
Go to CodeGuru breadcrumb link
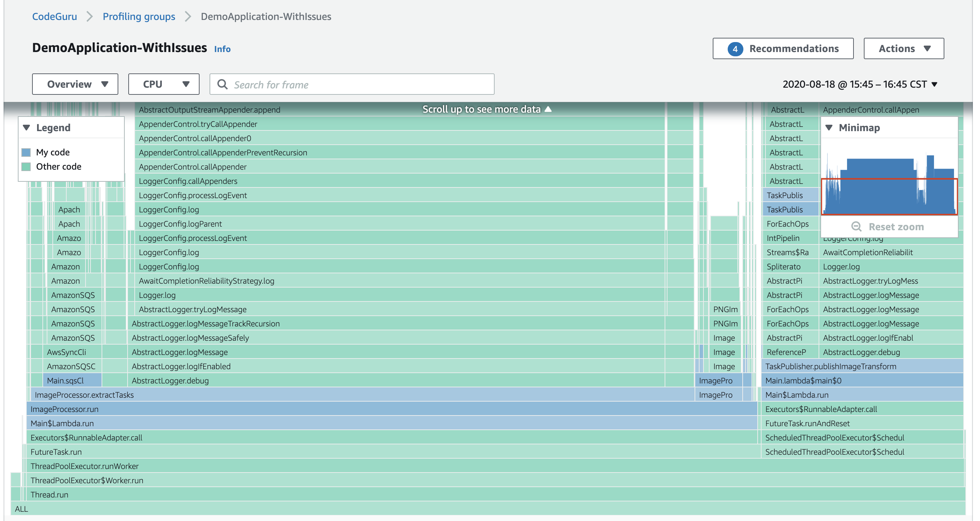click(x=55, y=17)
